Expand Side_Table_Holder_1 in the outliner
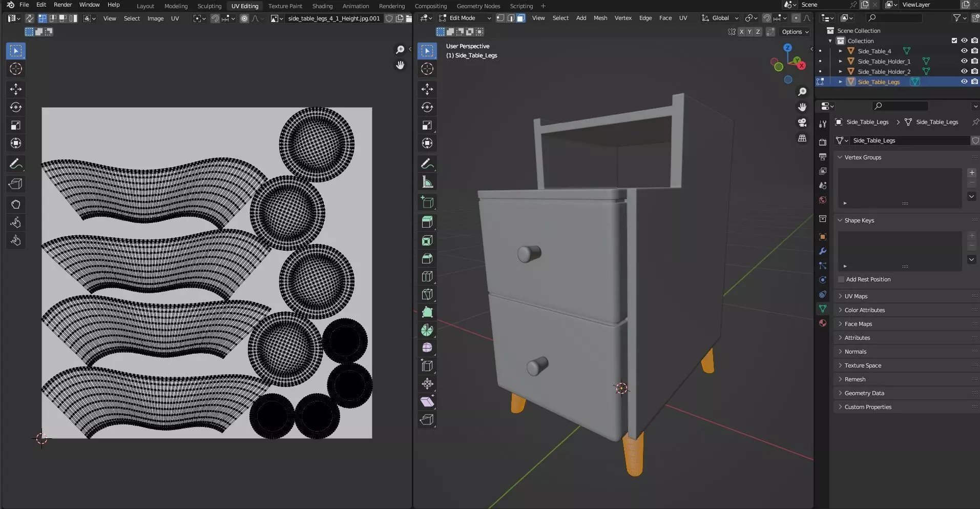Image resolution: width=980 pixels, height=509 pixels. (840, 61)
